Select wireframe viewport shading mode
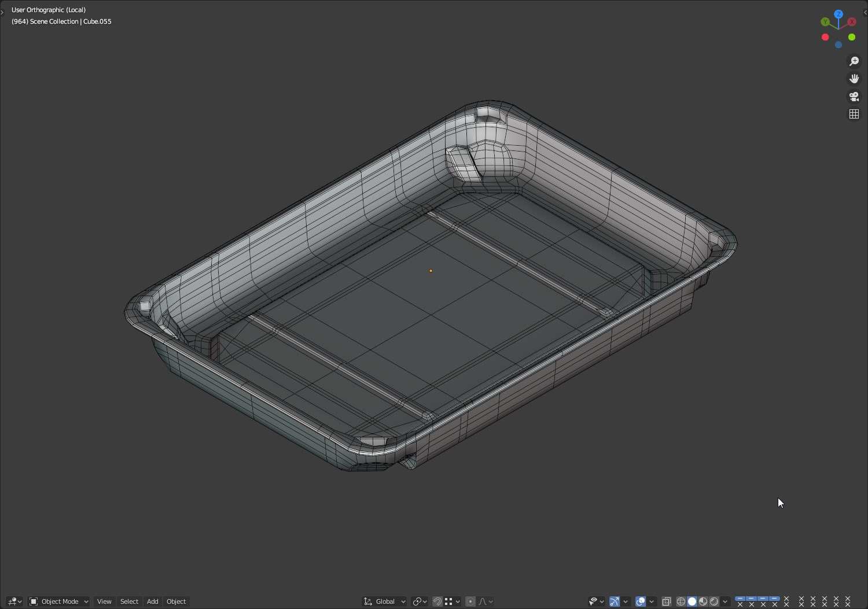 click(x=681, y=601)
